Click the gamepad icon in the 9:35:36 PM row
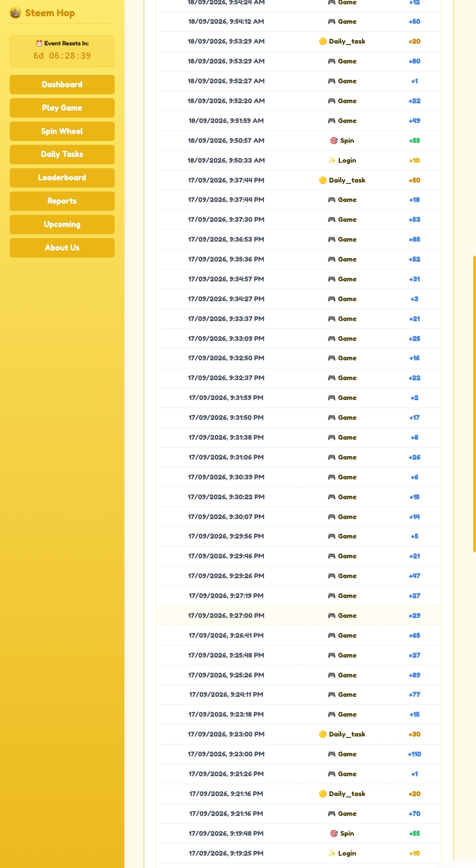The image size is (476, 868). pos(331,259)
